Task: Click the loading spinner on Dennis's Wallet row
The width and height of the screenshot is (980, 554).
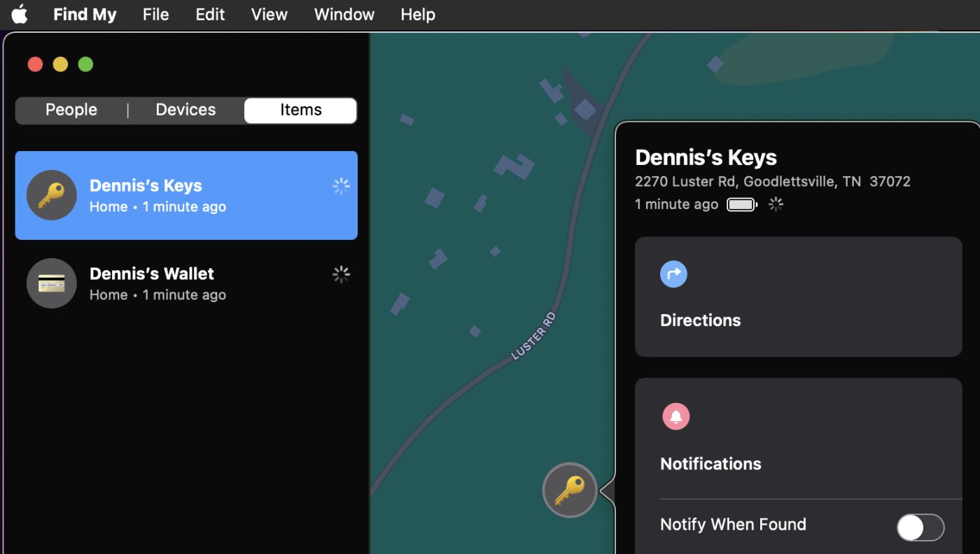Action: coord(341,274)
